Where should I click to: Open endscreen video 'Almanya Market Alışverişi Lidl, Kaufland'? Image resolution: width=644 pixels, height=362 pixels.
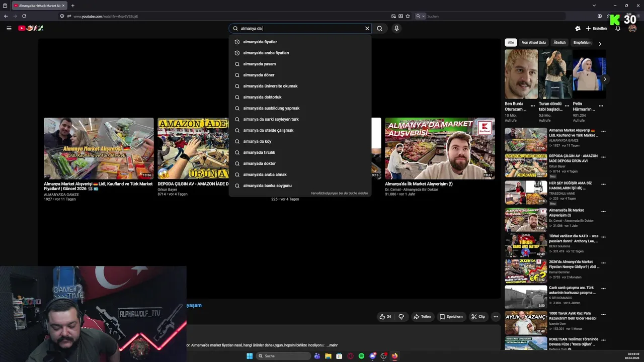(99, 148)
